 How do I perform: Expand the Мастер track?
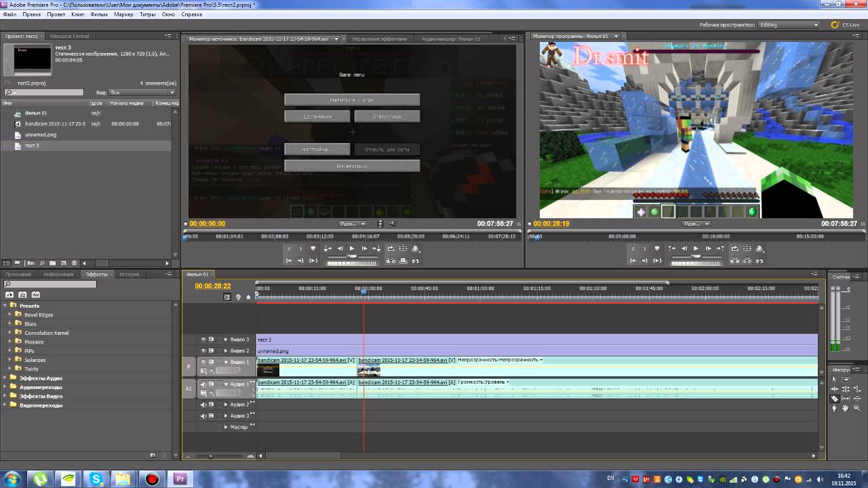226,427
